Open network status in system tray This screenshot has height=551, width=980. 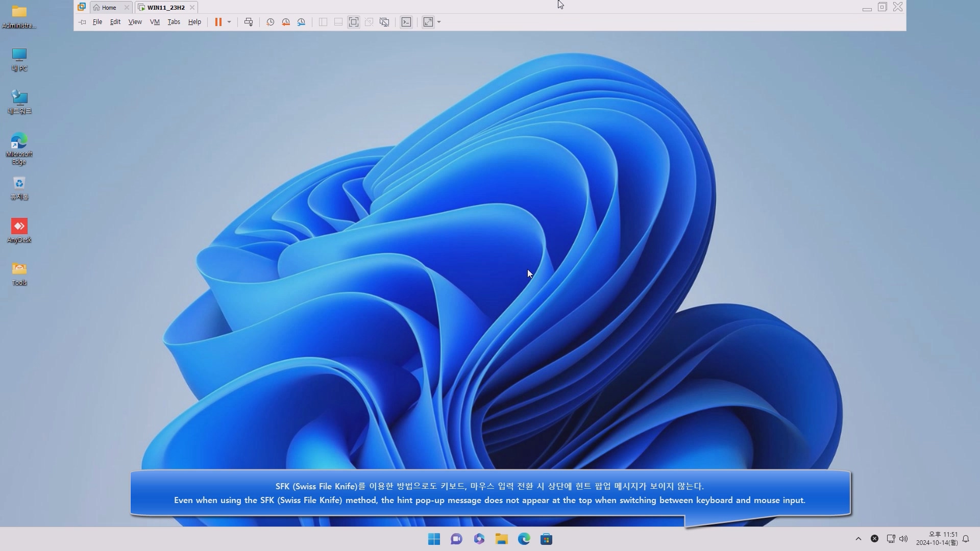(891, 539)
